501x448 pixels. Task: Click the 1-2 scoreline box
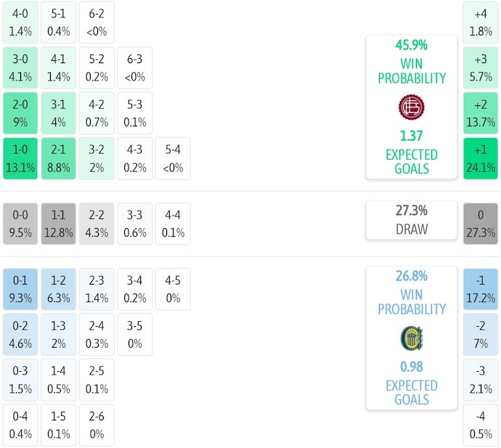click(59, 289)
